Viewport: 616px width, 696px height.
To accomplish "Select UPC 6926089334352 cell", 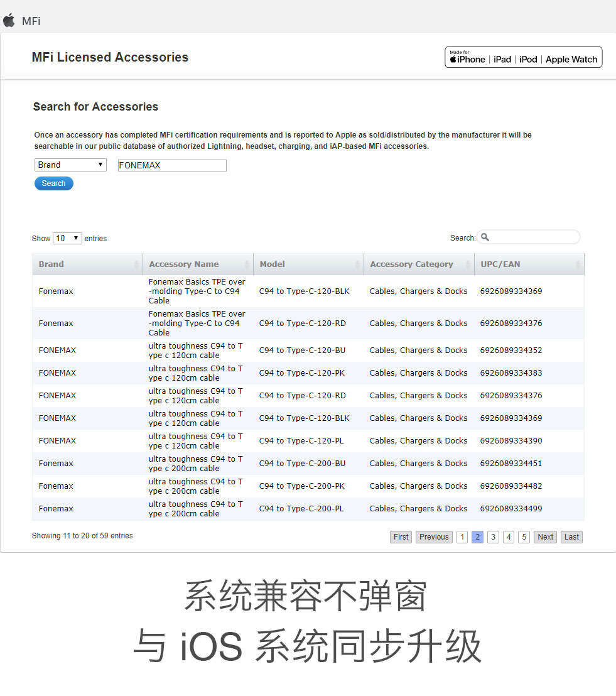I will (x=511, y=351).
